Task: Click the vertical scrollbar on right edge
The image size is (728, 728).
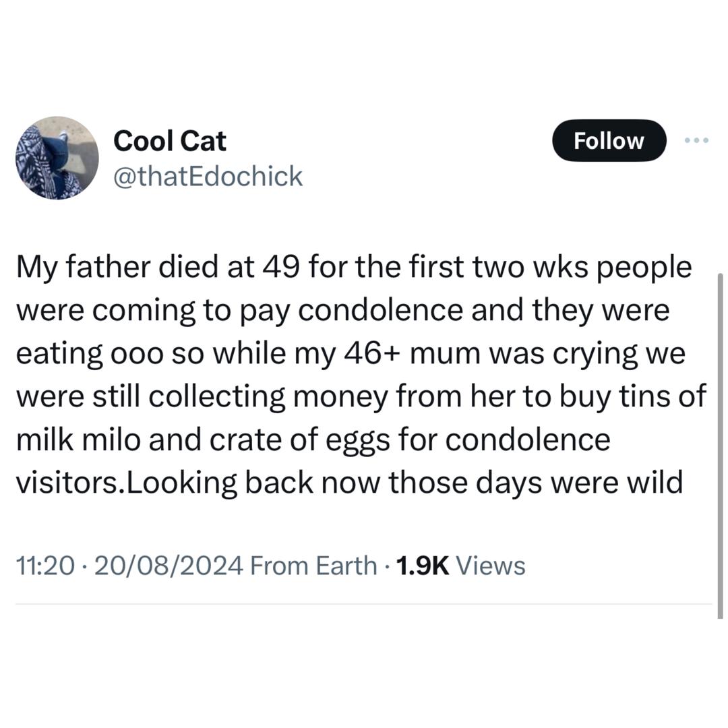Action: click(x=720, y=445)
